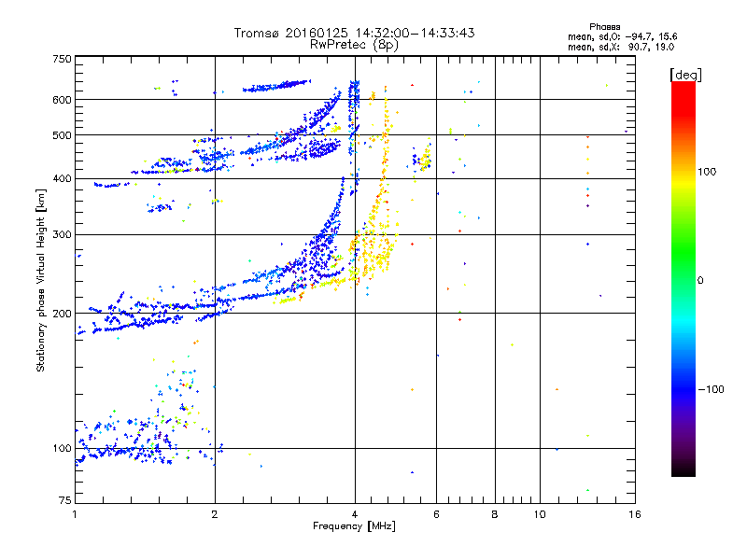Screen dimensions: 747x560
Task: Click the colorbar tick label '100'
Action: [707, 172]
